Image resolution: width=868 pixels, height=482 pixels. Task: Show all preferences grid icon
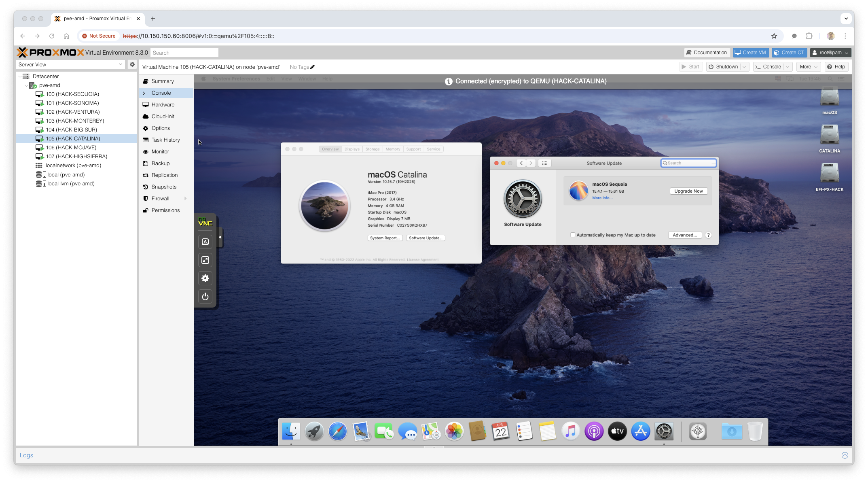[x=544, y=163]
